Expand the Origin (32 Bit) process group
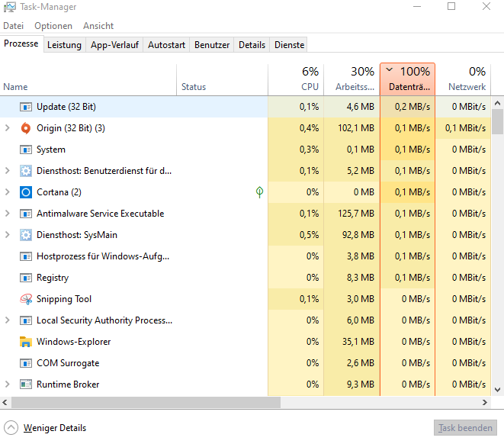This screenshot has width=504, height=444. pyautogui.click(x=8, y=128)
